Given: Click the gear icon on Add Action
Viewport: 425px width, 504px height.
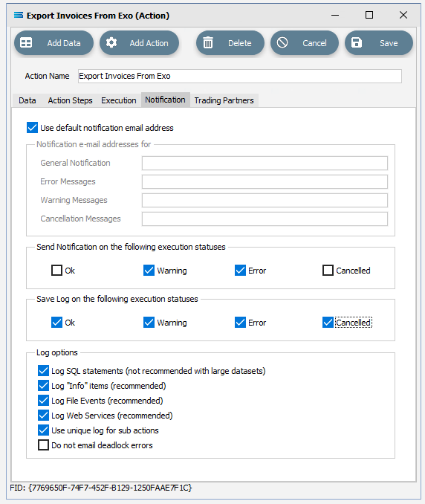Looking at the screenshot, I should click(111, 42).
